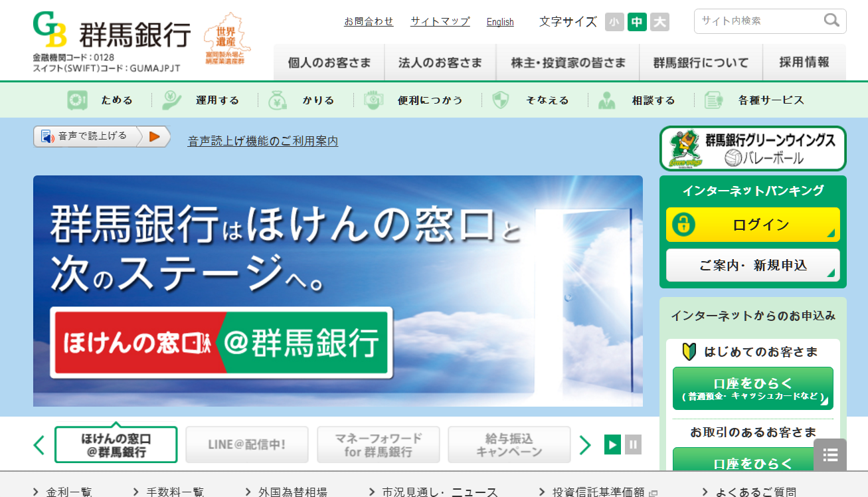Viewport: 868px width, 497px height.
Task: Click the 便利につかう ATM icon
Action: (x=373, y=100)
